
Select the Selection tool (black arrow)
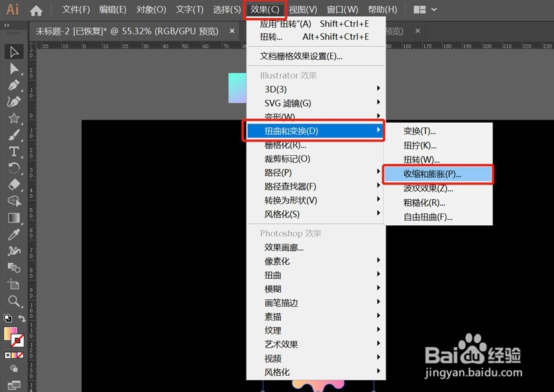click(x=14, y=52)
